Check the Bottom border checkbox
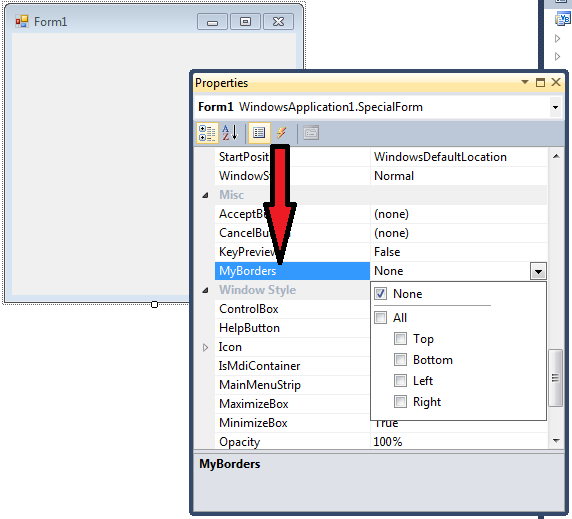 click(x=400, y=360)
